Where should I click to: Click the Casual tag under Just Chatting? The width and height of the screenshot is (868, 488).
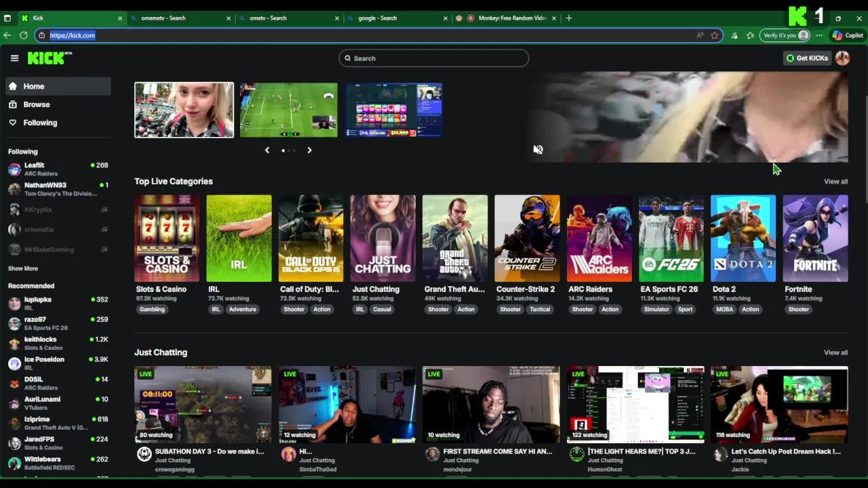(x=382, y=309)
